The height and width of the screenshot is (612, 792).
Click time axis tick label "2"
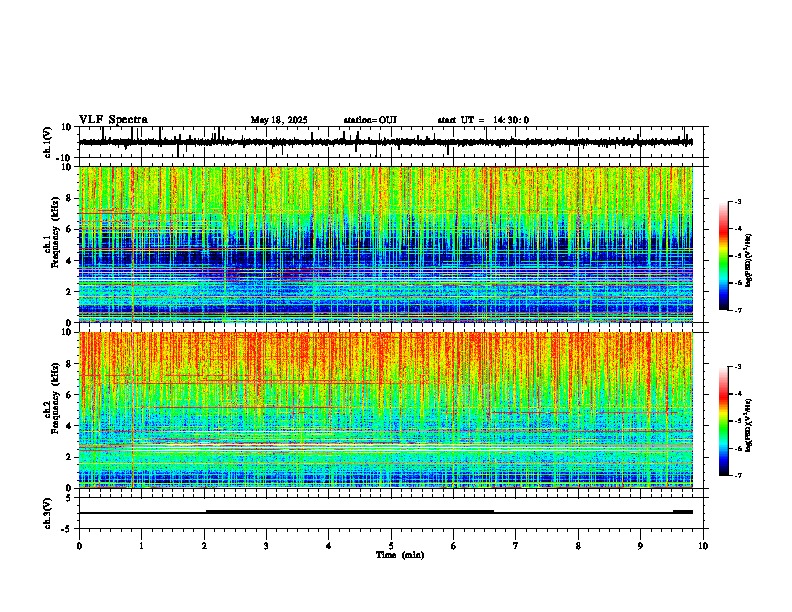point(204,546)
